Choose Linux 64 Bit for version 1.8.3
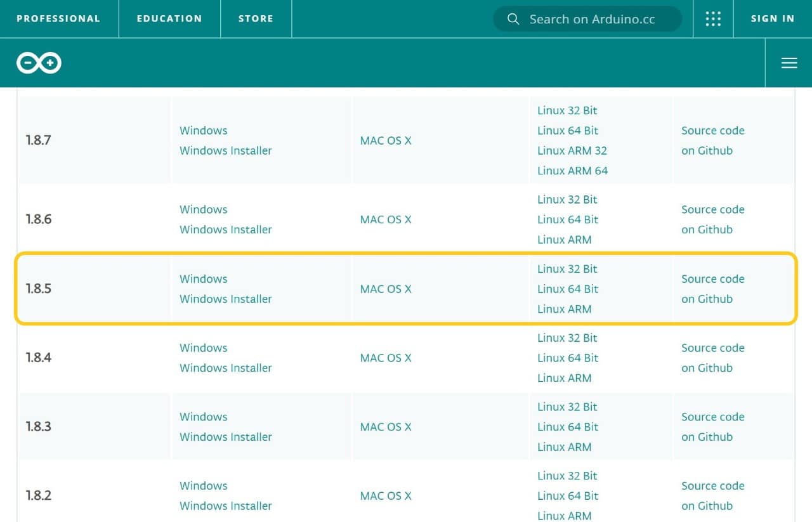 tap(568, 427)
